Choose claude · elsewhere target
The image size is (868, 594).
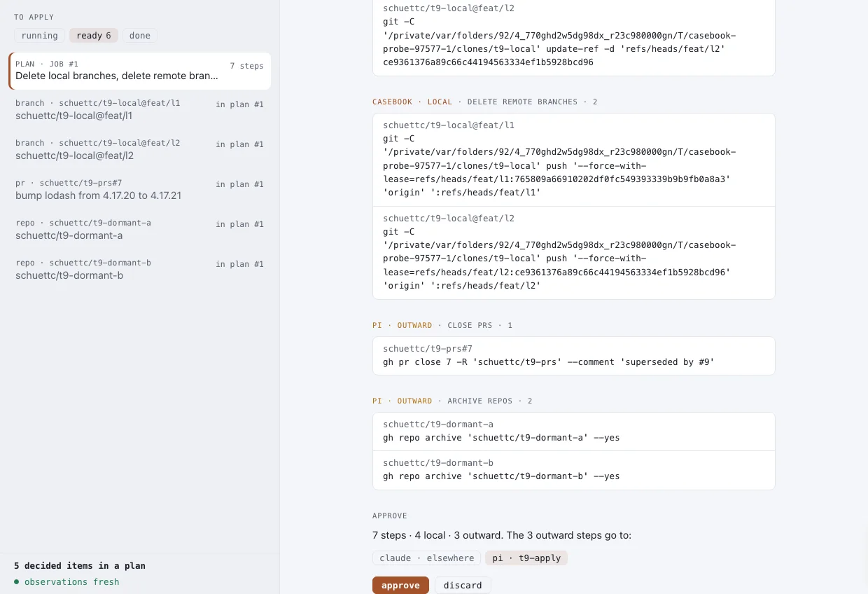pos(427,558)
